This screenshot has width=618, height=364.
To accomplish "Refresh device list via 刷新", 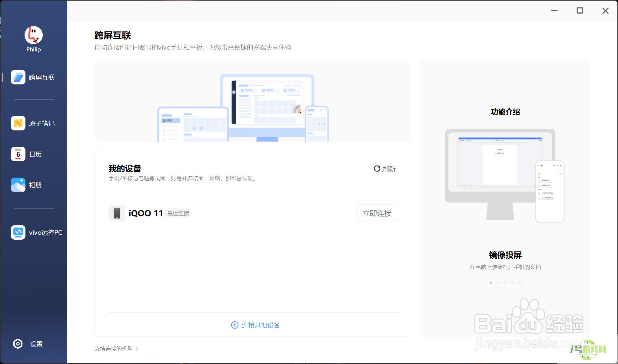I will pyautogui.click(x=385, y=169).
